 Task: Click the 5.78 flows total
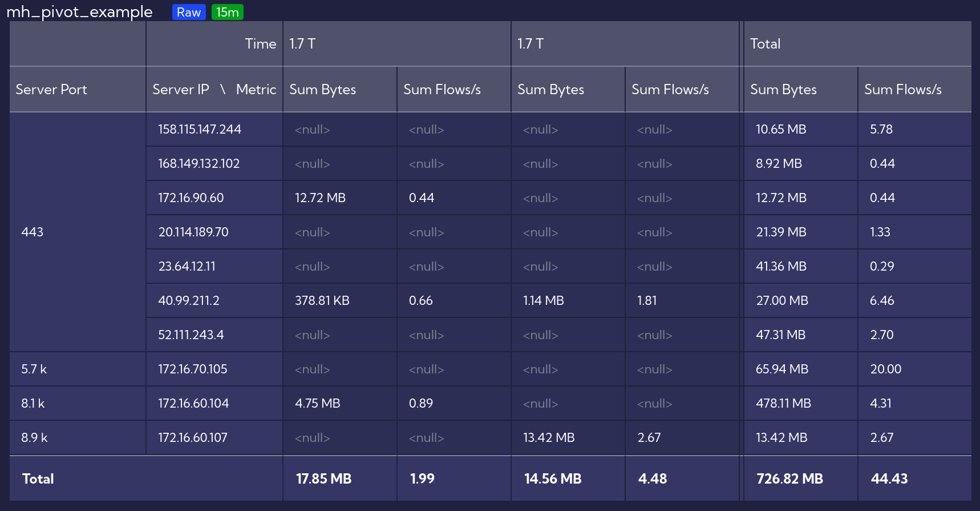tap(881, 130)
